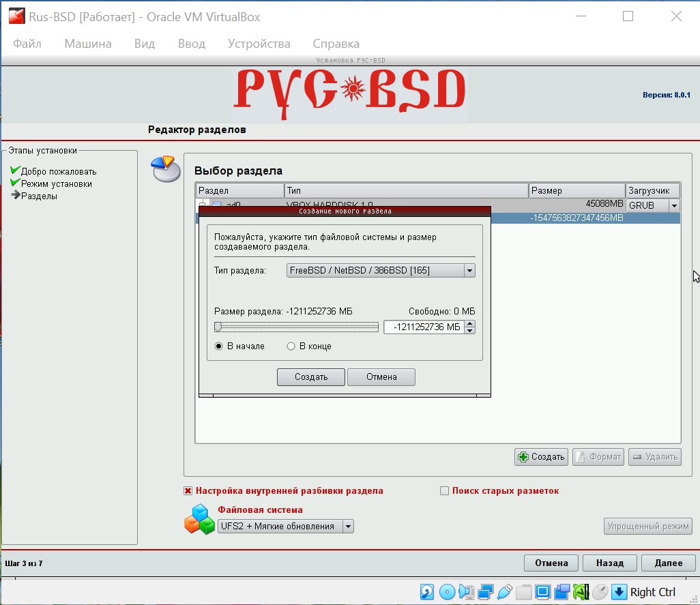Click Создать in the new partition dialog
Image resolution: width=700 pixels, height=605 pixels.
(311, 377)
